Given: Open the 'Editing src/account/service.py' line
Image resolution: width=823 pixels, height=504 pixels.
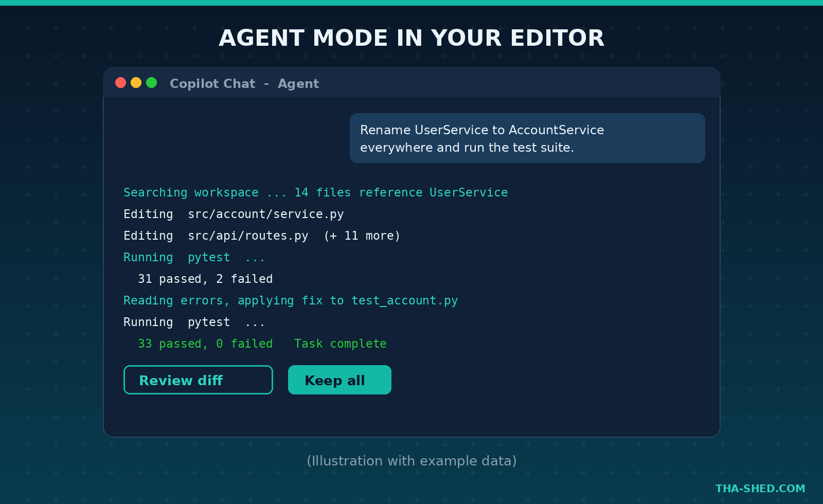Looking at the screenshot, I should pos(234,214).
